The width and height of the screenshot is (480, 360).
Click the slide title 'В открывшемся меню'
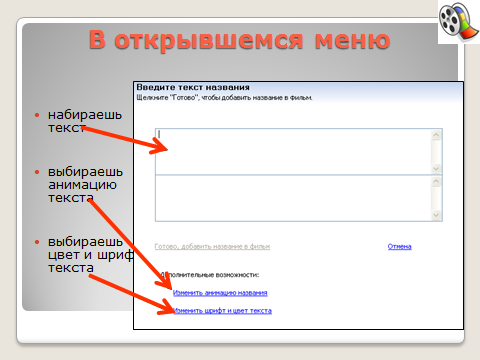(239, 40)
